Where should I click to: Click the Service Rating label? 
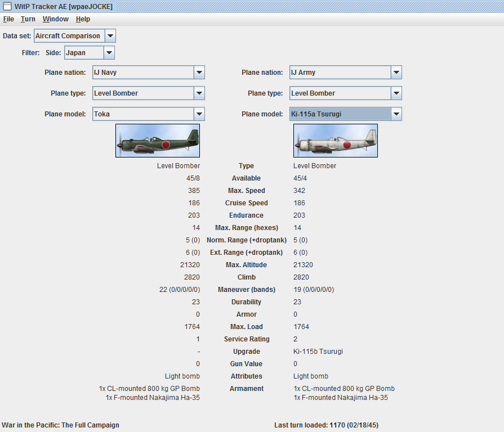pos(247,339)
